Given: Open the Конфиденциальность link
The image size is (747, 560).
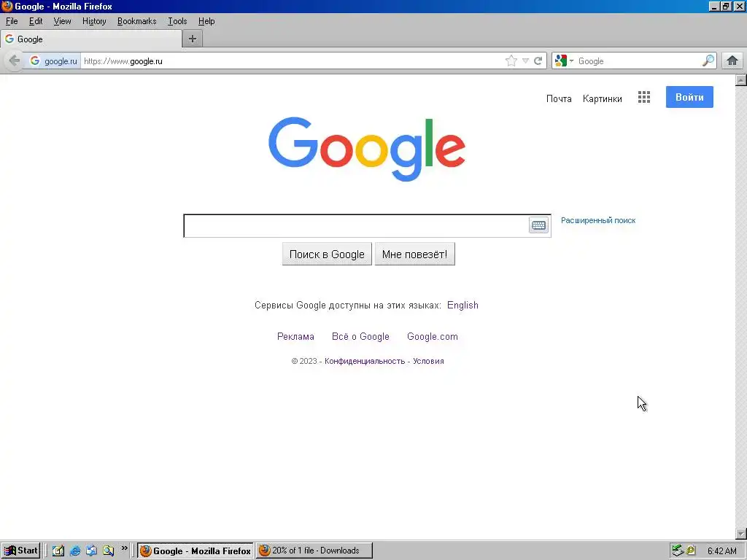Looking at the screenshot, I should click(x=365, y=362).
